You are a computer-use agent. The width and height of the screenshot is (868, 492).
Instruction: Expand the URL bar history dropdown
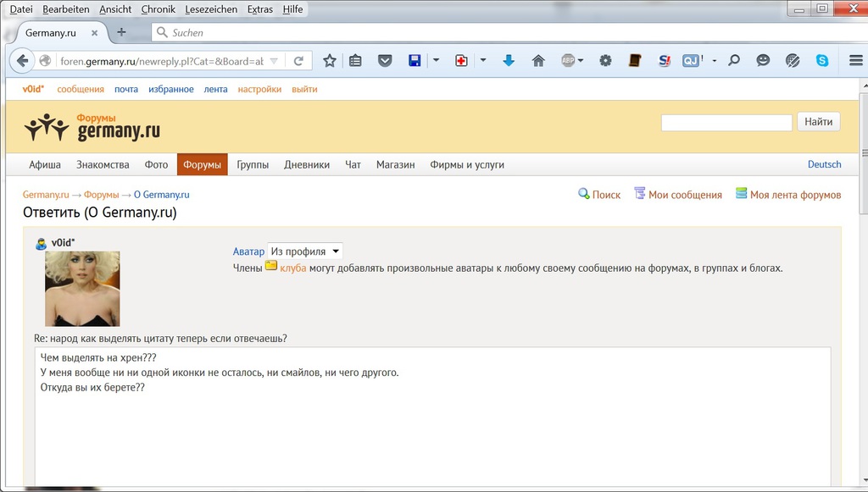point(274,61)
